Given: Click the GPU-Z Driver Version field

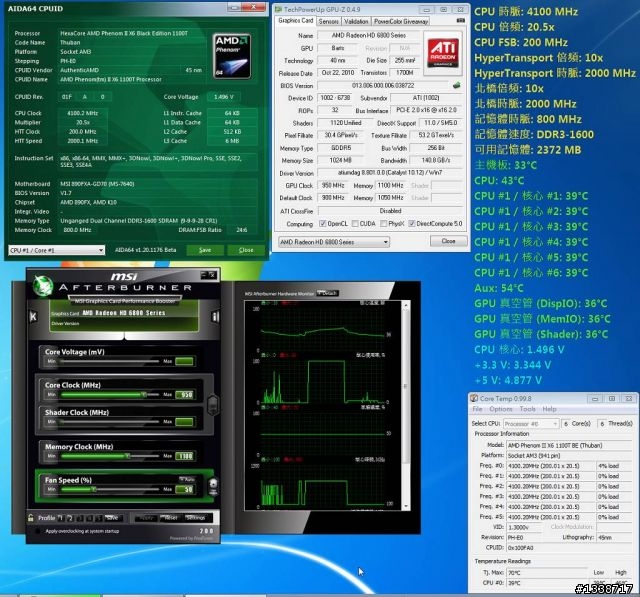Looking at the screenshot, I should tap(390, 173).
